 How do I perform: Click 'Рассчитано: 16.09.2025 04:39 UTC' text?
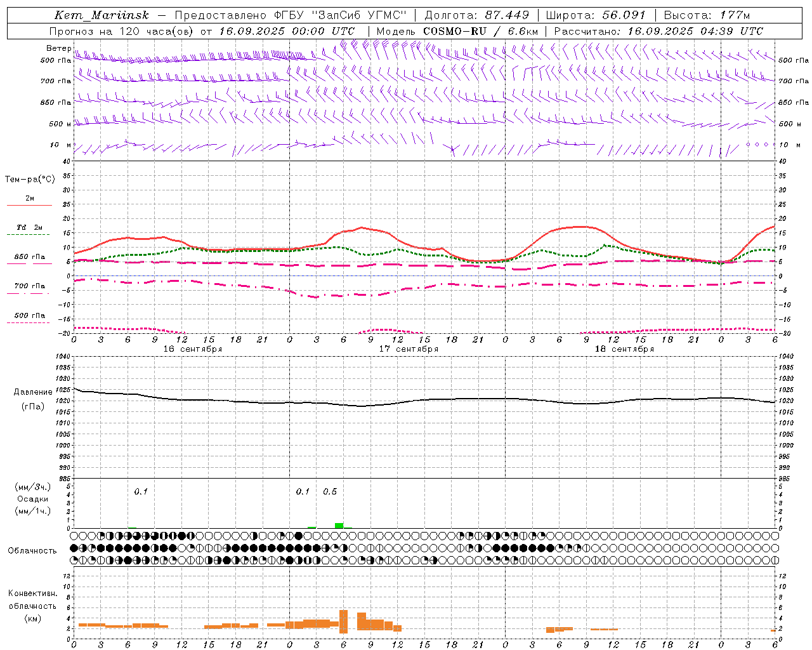658,31
